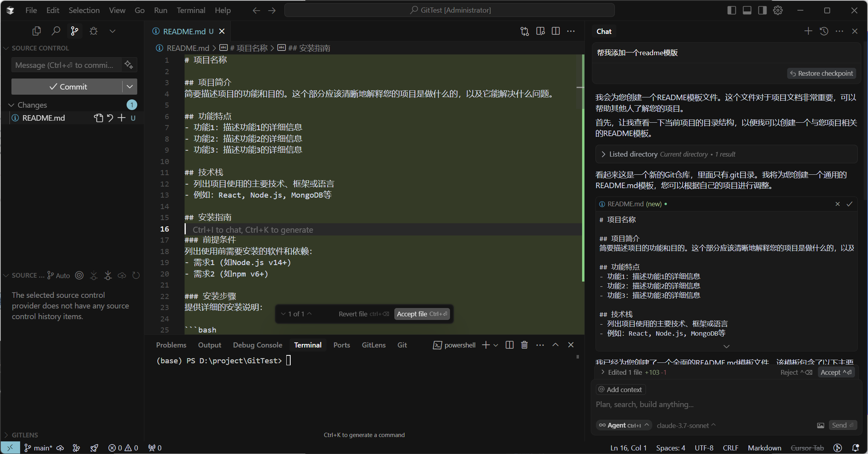
Task: Toggle the bottom panel layout button
Action: coord(747,10)
